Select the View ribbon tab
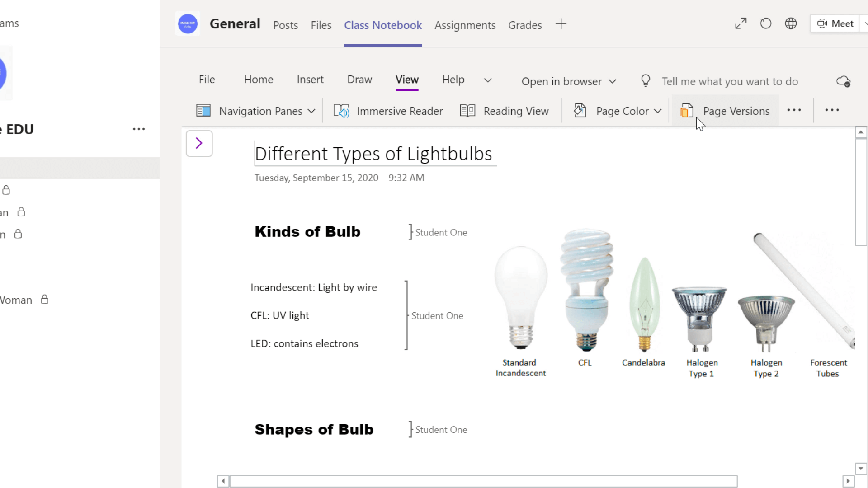The image size is (868, 488). pyautogui.click(x=406, y=79)
